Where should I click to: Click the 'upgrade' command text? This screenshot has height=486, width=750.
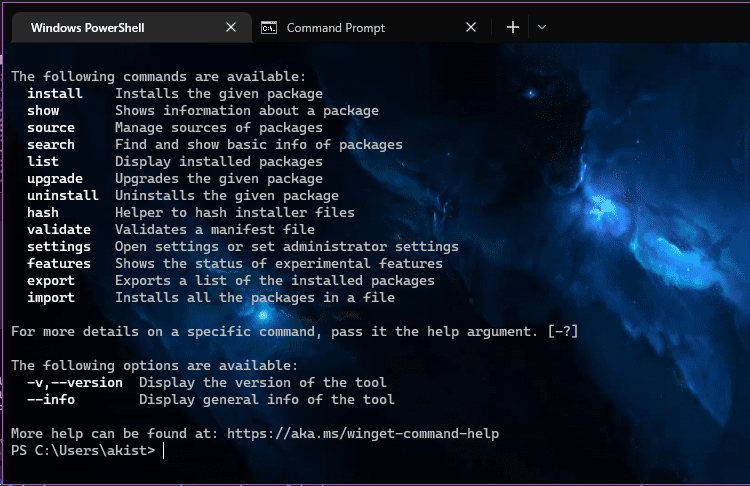pos(55,179)
